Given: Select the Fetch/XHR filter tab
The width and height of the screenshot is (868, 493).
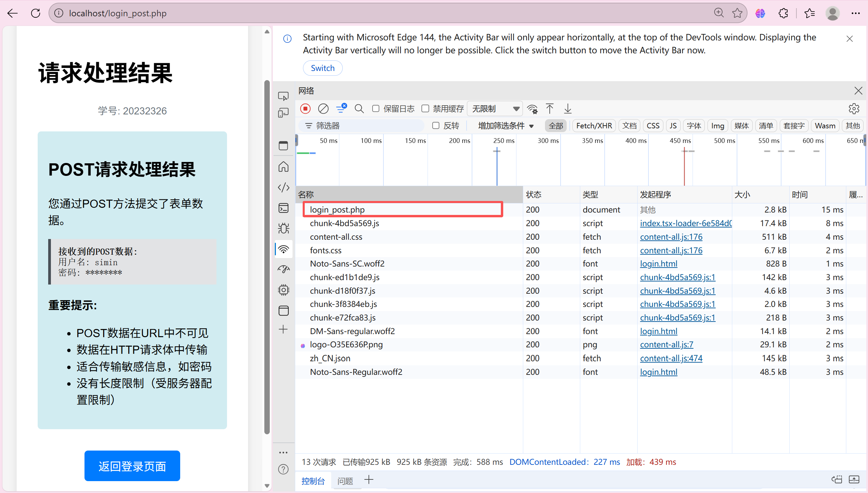Looking at the screenshot, I should click(x=594, y=126).
